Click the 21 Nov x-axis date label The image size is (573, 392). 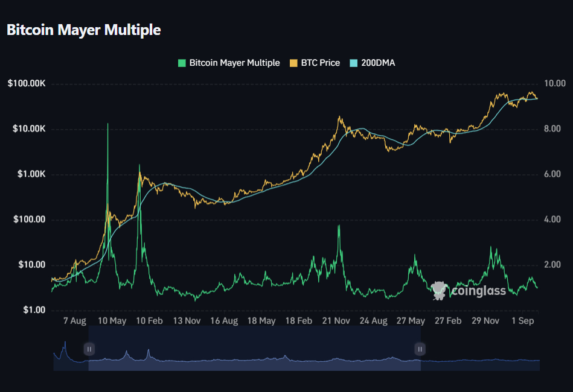click(x=336, y=321)
